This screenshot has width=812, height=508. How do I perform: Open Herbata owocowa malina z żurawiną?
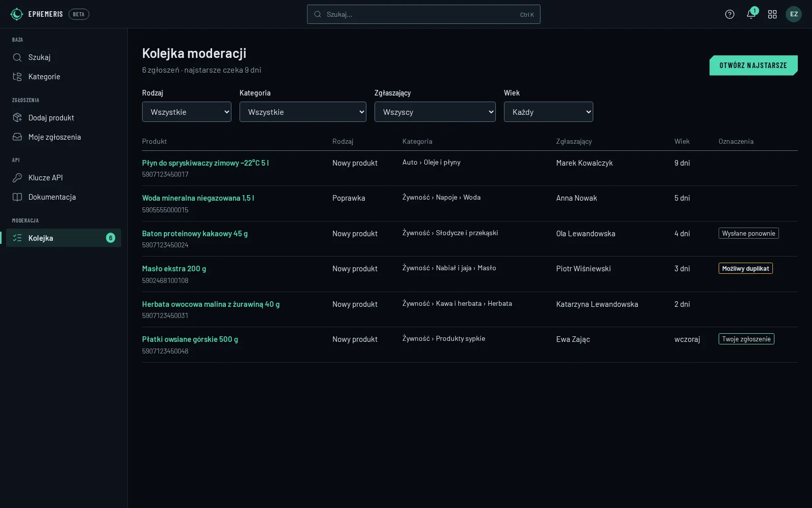click(211, 304)
